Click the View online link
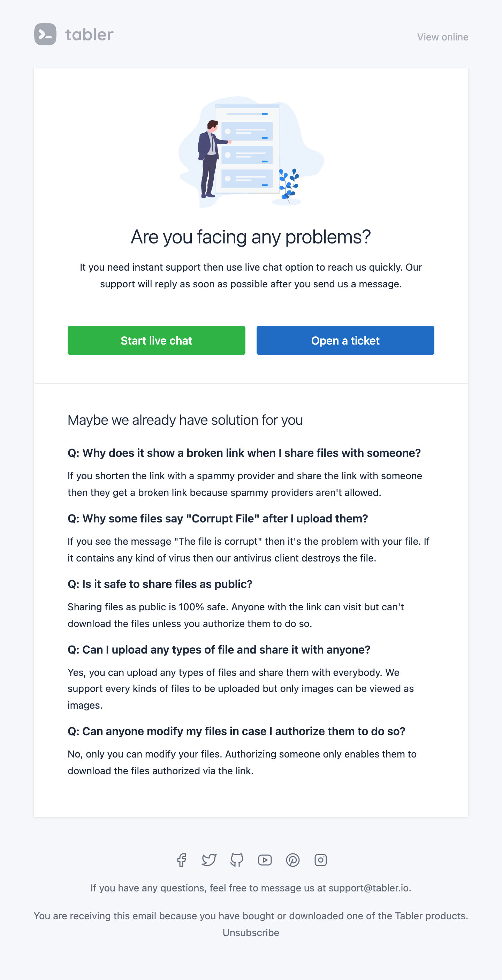Viewport: 502px width, 980px height. coord(443,37)
